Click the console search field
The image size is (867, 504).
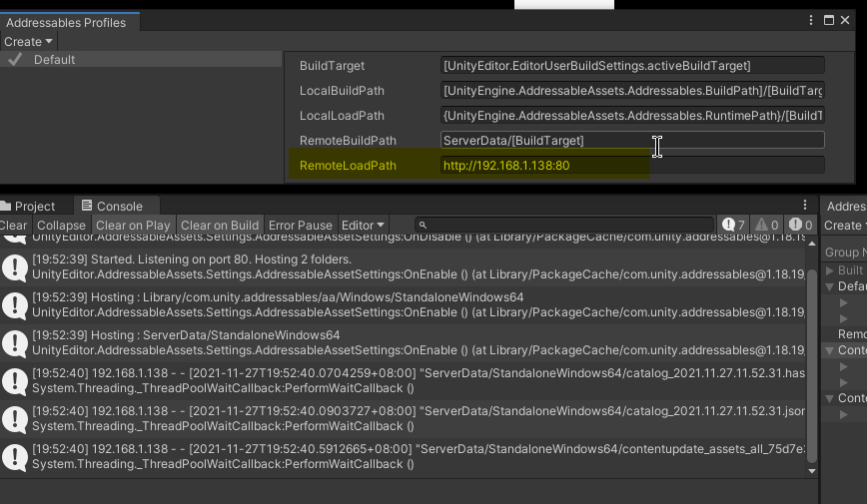564,225
